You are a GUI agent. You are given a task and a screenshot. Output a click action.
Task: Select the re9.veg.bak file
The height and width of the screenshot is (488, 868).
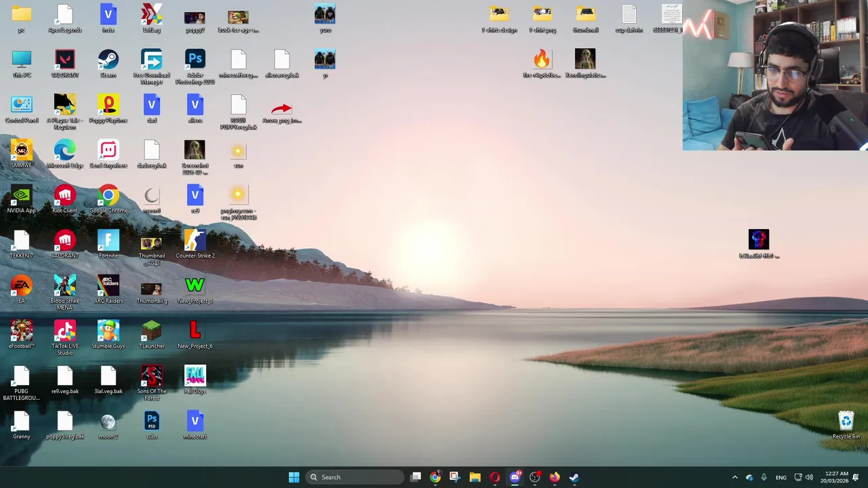click(x=64, y=380)
